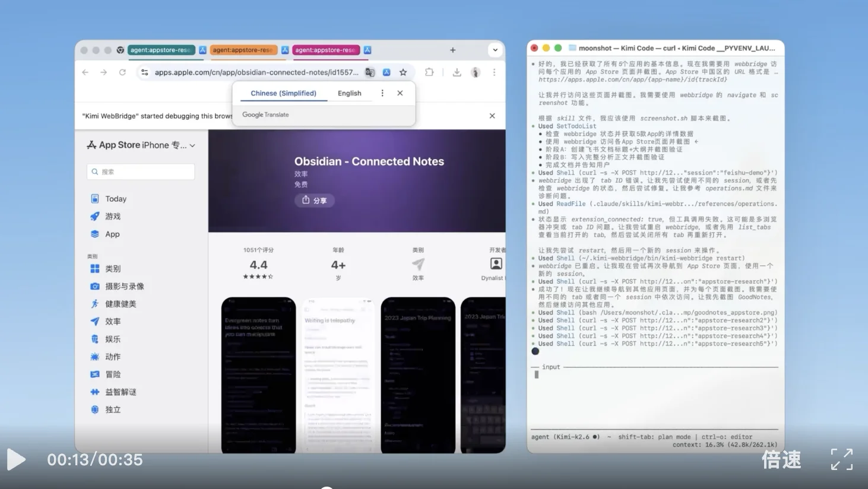Screen dimensions: 868x489
Task: Open the App Store tab beside the magenta group
Action: [x=368, y=50]
